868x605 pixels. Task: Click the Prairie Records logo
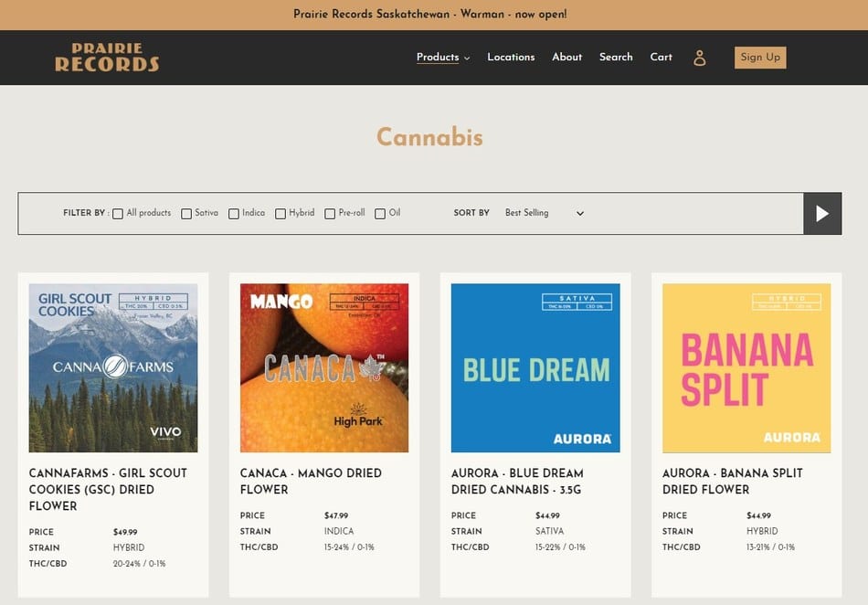(107, 57)
